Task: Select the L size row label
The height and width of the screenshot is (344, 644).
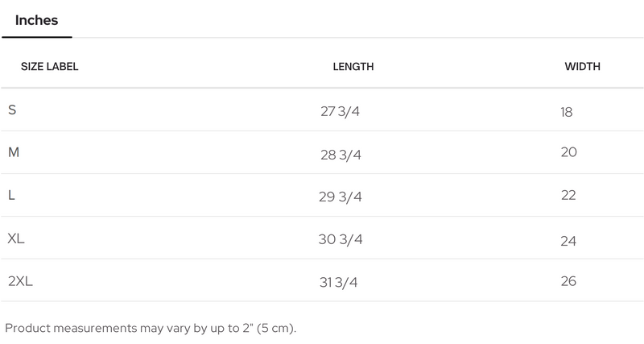Action: click(11, 195)
